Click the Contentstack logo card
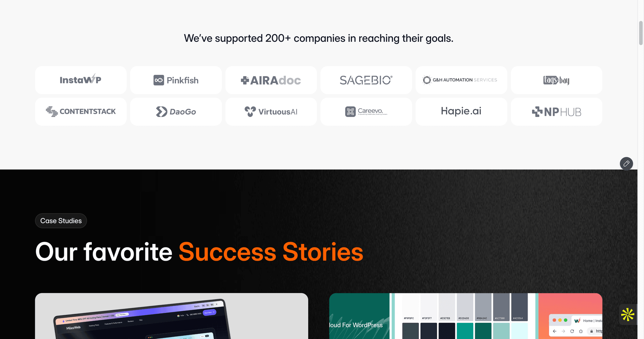 81,112
